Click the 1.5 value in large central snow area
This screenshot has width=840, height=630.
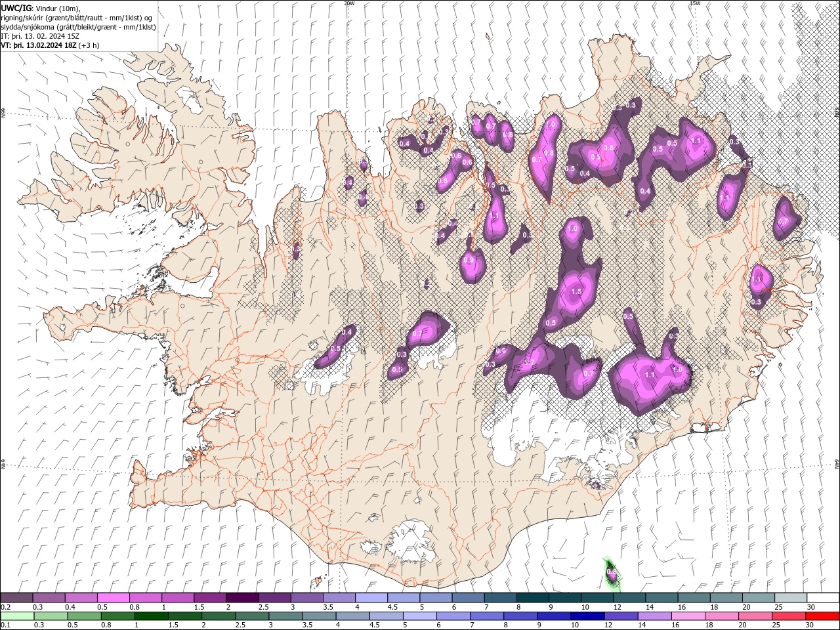[x=577, y=291]
